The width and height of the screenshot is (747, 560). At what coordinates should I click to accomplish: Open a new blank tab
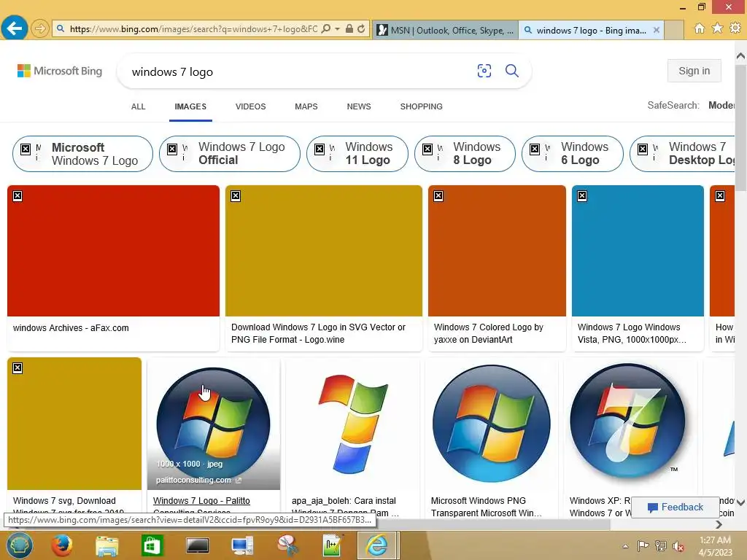(x=673, y=30)
